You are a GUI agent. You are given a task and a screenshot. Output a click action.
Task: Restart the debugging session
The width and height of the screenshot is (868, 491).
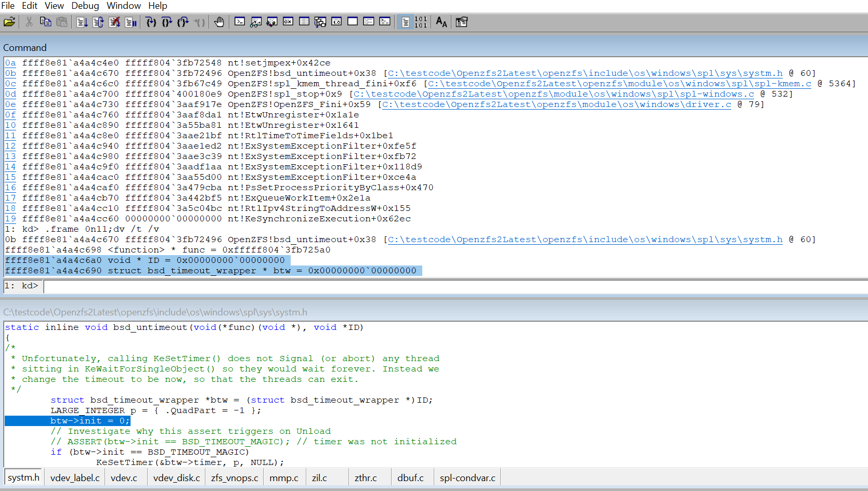tap(98, 22)
